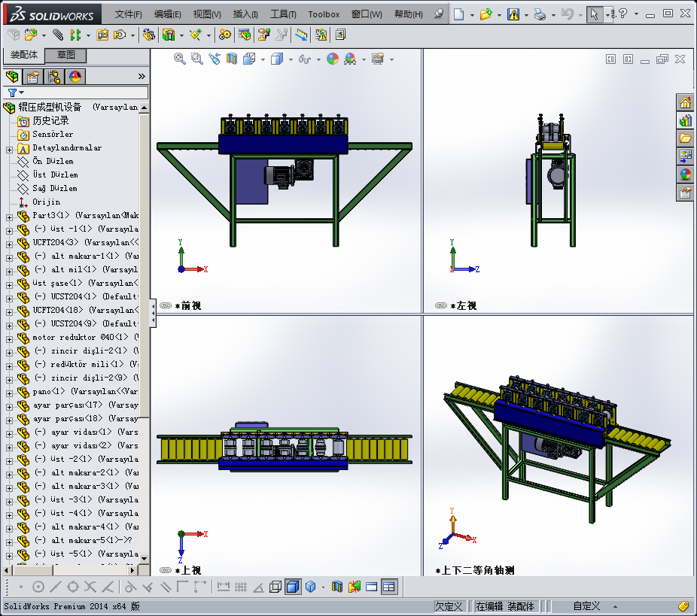Click the Exploded View icon
Image resolution: width=697 pixels, height=616 pixels.
click(x=264, y=35)
